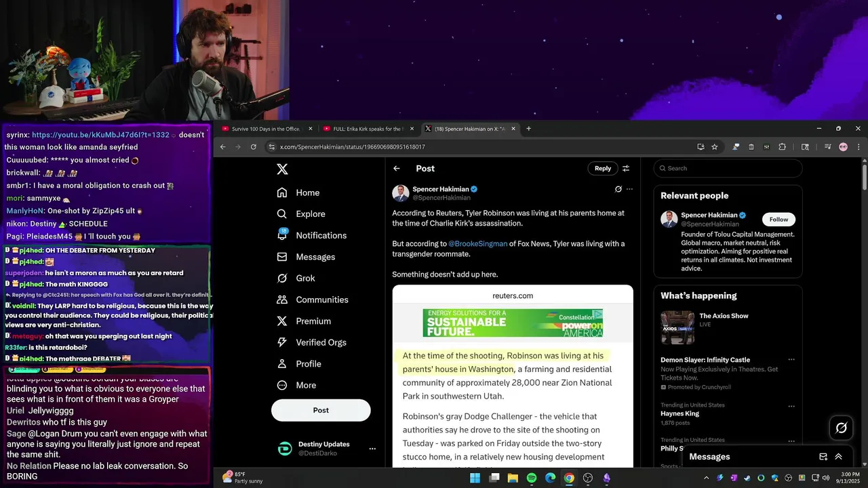Click the Reply button at post top
This screenshot has width=868, height=488.
[603, 169]
